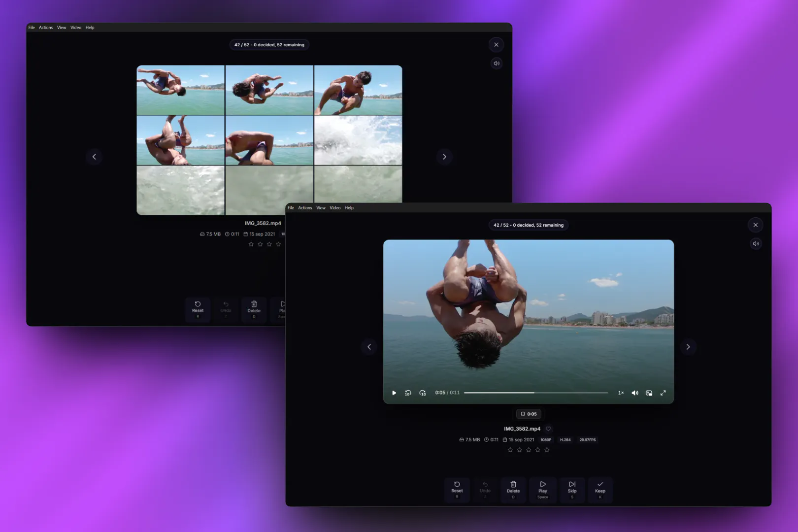
Task: Skip forward 10 seconds in the video player
Action: 423,393
